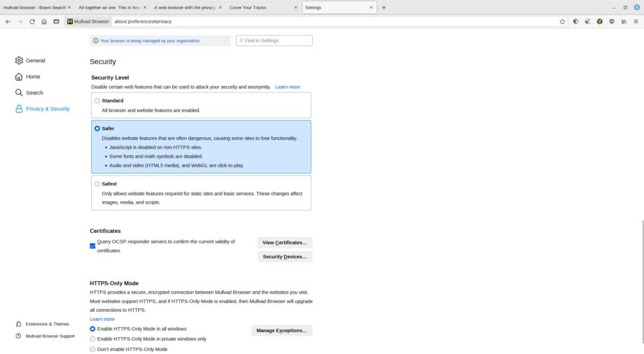The height and width of the screenshot is (354, 644).
Task: Open the uBlock Origin shield extension icon
Action: pyautogui.click(x=611, y=21)
